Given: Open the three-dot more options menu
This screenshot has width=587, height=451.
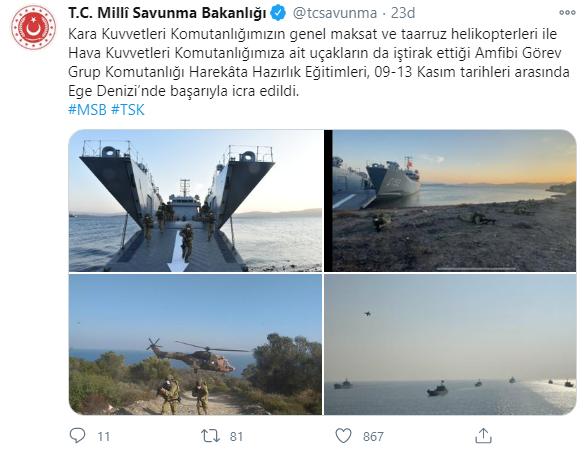Looking at the screenshot, I should [x=567, y=13].
